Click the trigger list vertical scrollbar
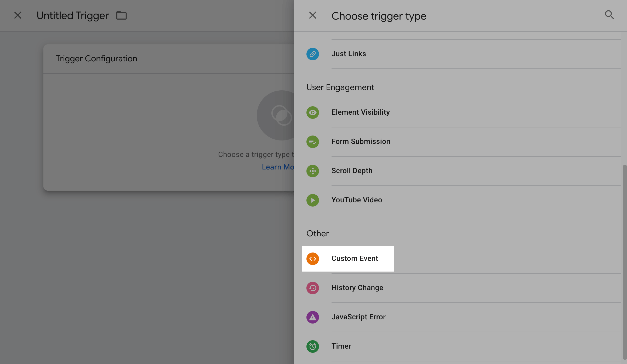The height and width of the screenshot is (364, 627). 624,261
